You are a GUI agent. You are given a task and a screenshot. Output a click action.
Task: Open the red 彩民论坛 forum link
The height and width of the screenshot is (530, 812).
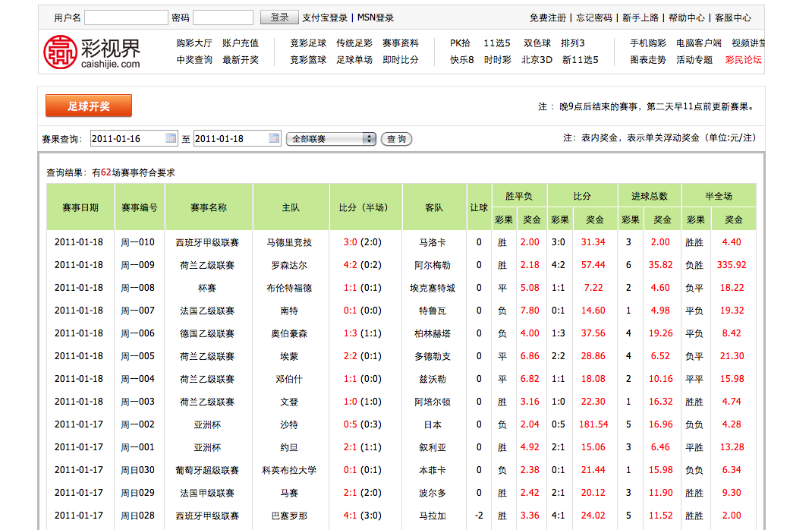pyautogui.click(x=743, y=60)
